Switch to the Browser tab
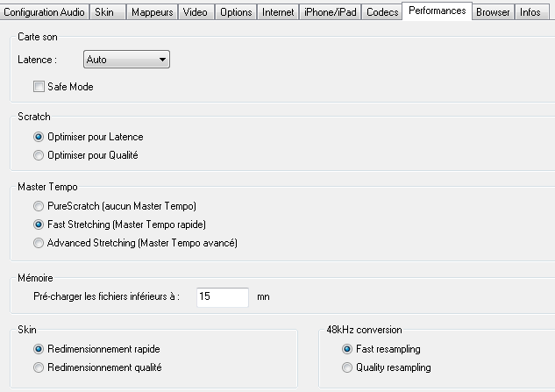Screen dimensions: 555x392 point(493,12)
